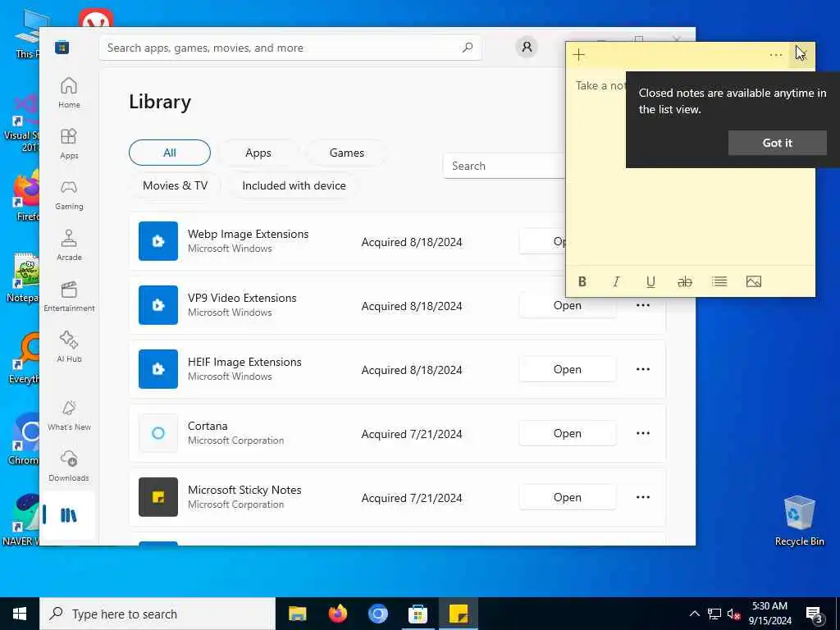
Task: Select the Movies & TV filter
Action: pyautogui.click(x=175, y=185)
